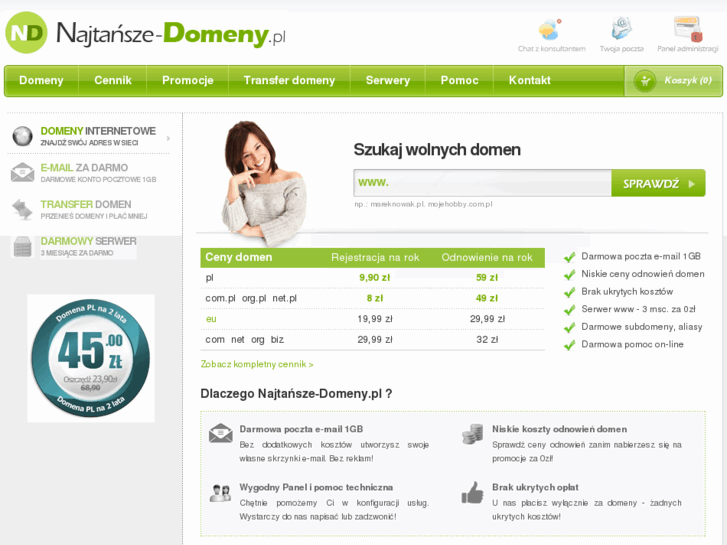Click 'Brak ukrytych opłat' heading
Image resolution: width=727 pixels, height=545 pixels.
click(535, 487)
